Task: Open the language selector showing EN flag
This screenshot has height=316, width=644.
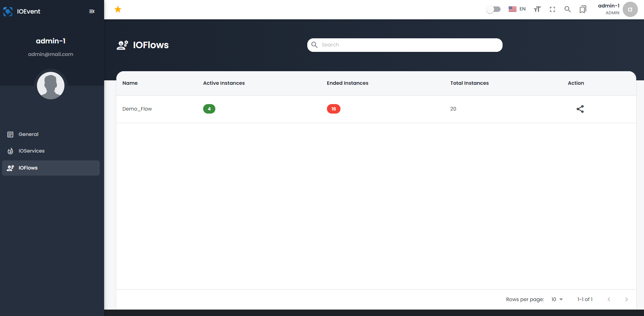Action: pos(516,9)
